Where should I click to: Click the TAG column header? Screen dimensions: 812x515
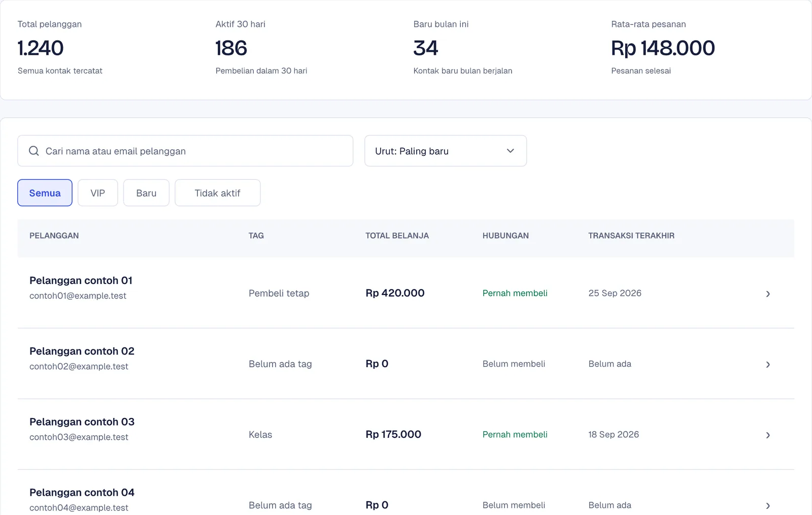point(256,236)
